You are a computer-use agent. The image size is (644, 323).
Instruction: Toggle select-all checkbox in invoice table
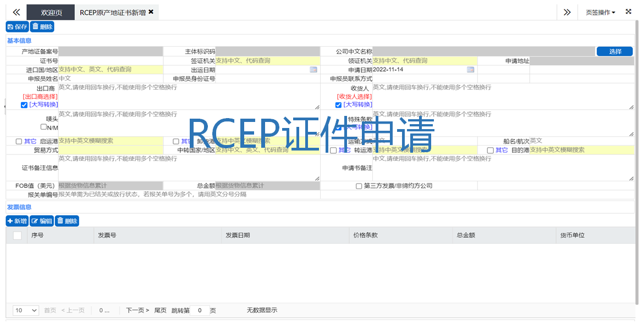(17, 236)
